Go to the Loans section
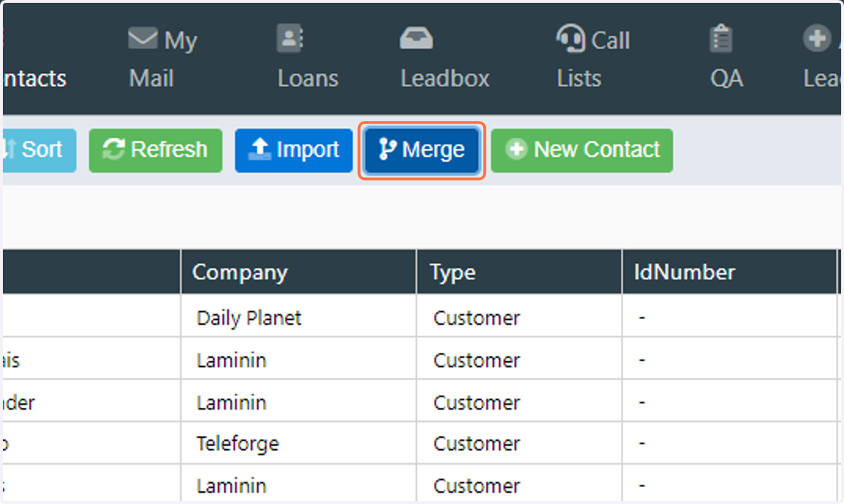This screenshot has height=504, width=844. pyautogui.click(x=308, y=58)
